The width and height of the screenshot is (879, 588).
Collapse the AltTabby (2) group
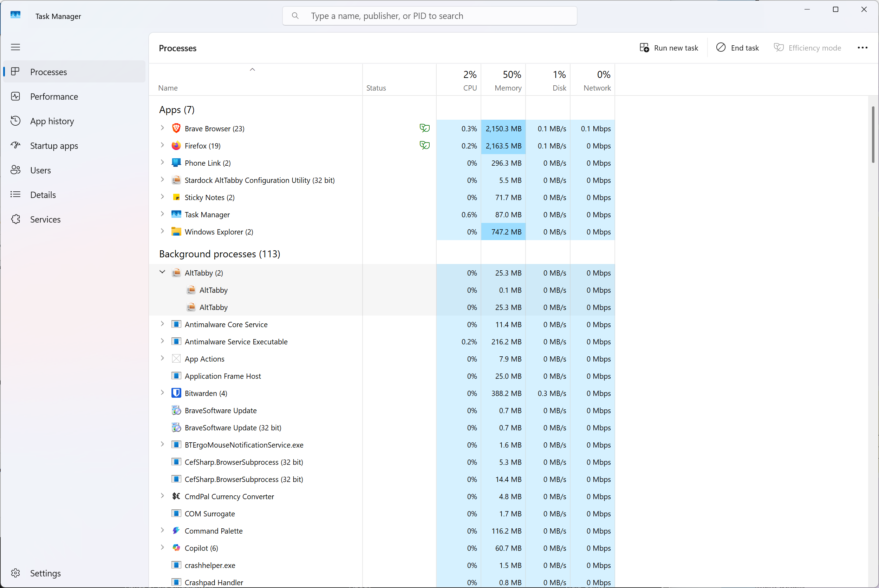162,272
